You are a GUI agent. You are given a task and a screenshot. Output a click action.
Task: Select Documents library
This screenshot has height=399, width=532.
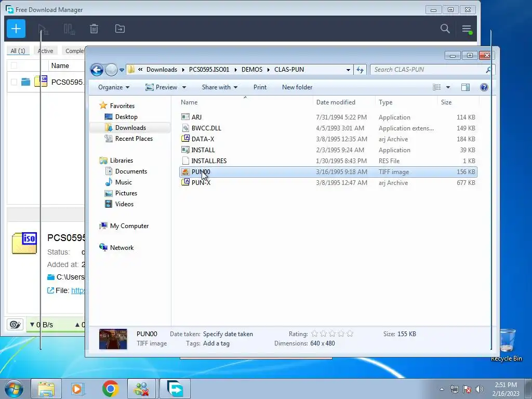[x=131, y=171]
